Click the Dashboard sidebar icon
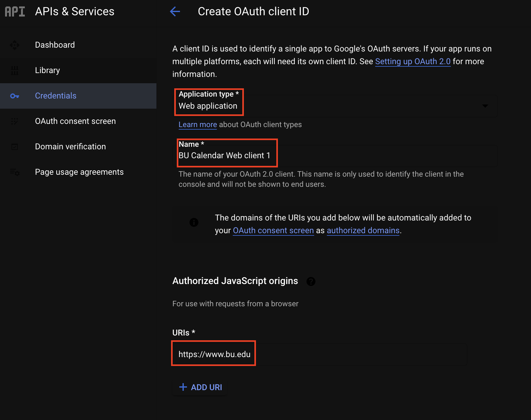531x420 pixels. (15, 45)
